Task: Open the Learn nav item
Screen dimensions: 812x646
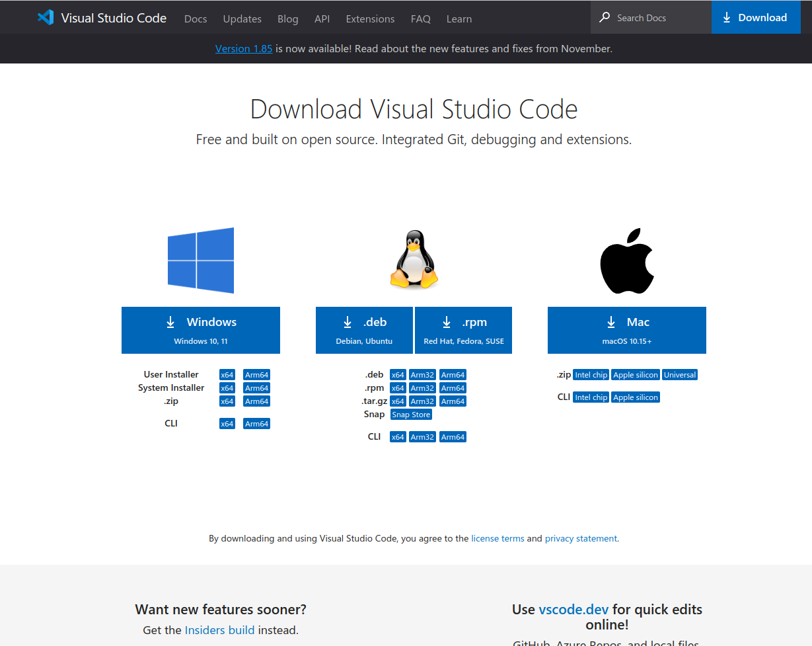Action: (459, 19)
